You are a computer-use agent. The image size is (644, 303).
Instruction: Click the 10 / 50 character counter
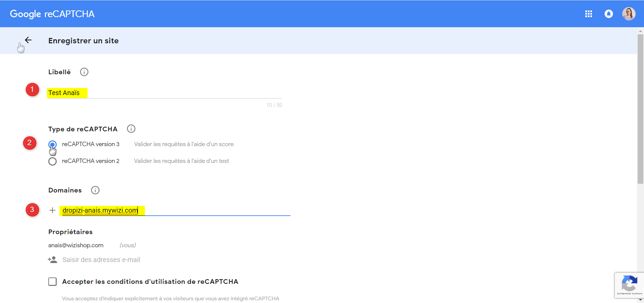274,105
